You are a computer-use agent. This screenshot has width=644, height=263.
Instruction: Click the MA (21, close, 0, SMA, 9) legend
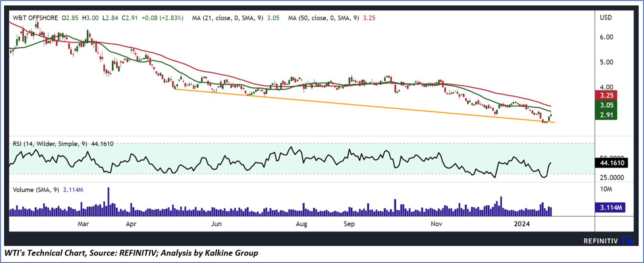[x=228, y=18]
